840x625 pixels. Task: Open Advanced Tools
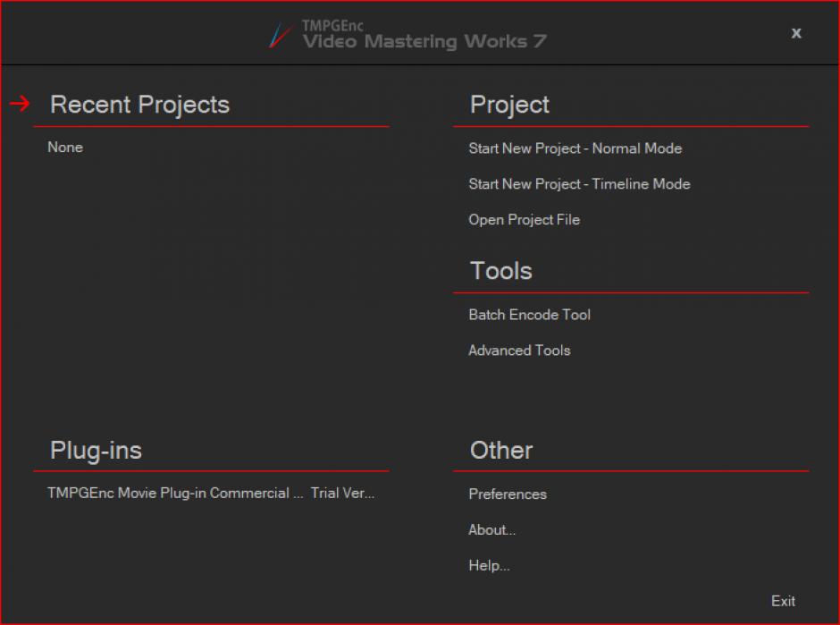[x=519, y=351]
